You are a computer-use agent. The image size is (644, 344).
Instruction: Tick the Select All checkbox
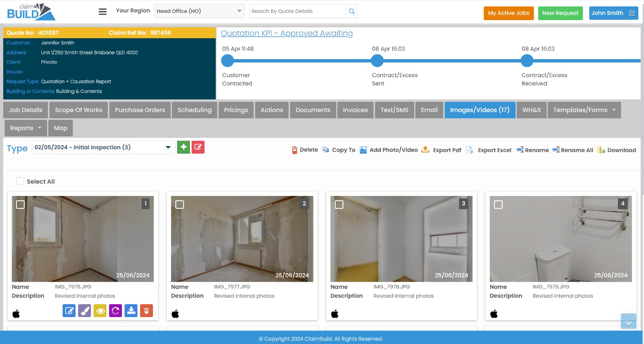click(20, 181)
